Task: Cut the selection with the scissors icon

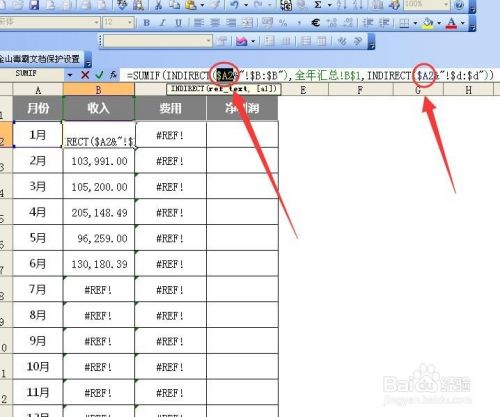Action: [x=158, y=5]
